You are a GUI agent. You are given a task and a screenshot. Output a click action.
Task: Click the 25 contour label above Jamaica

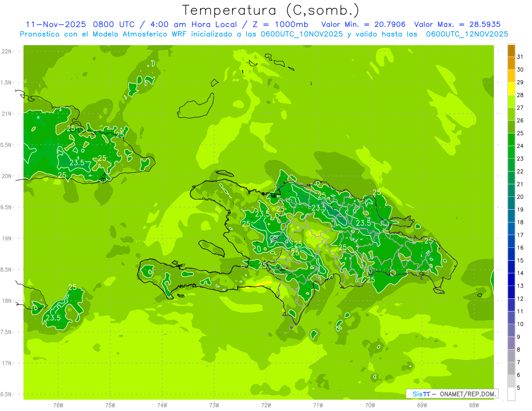coord(72,287)
